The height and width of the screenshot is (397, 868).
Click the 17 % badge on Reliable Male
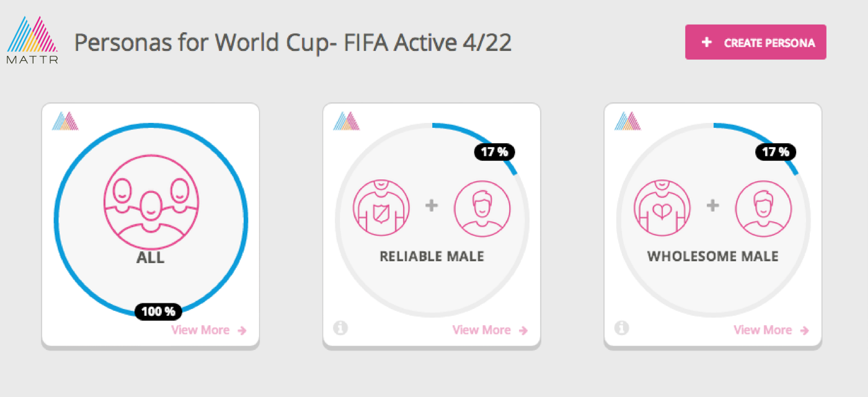[494, 152]
